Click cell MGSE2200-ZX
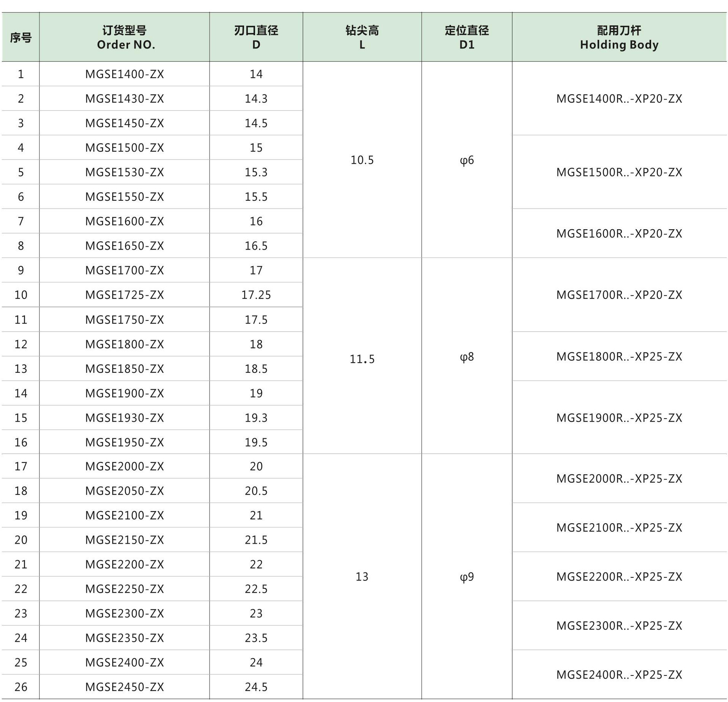Screen dimensions: 728x702 click(125, 564)
